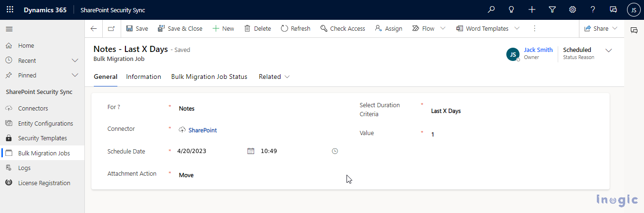This screenshot has width=644, height=213.
Task: Open the settings gear icon
Action: [572, 9]
